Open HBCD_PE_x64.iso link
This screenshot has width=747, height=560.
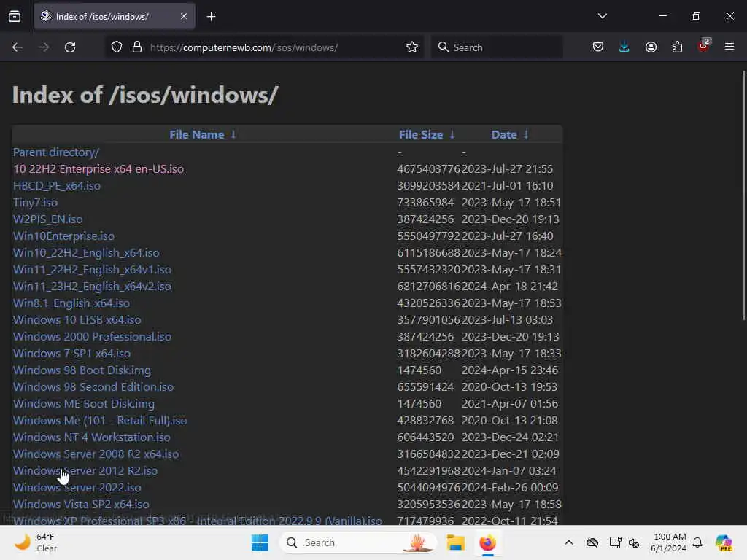(57, 186)
